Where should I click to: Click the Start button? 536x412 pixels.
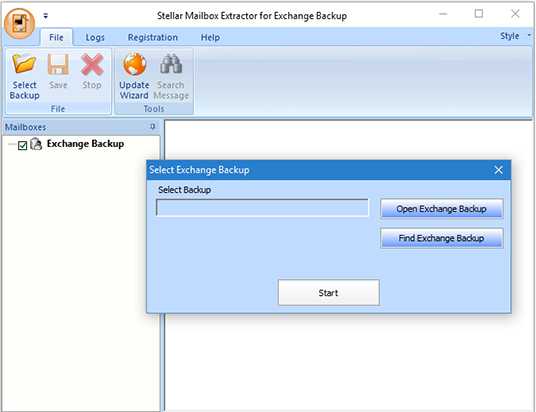(x=329, y=292)
